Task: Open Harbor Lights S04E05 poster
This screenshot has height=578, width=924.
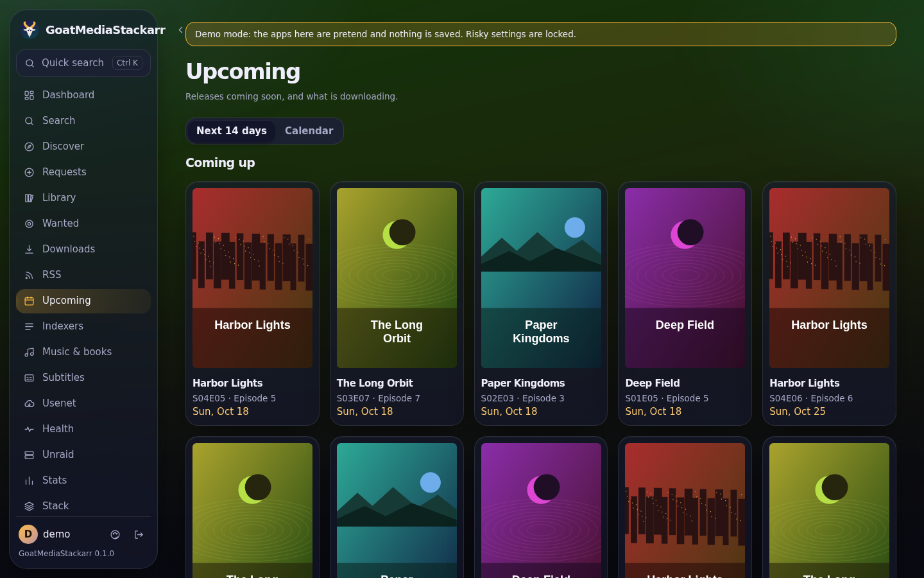Action: click(252, 277)
